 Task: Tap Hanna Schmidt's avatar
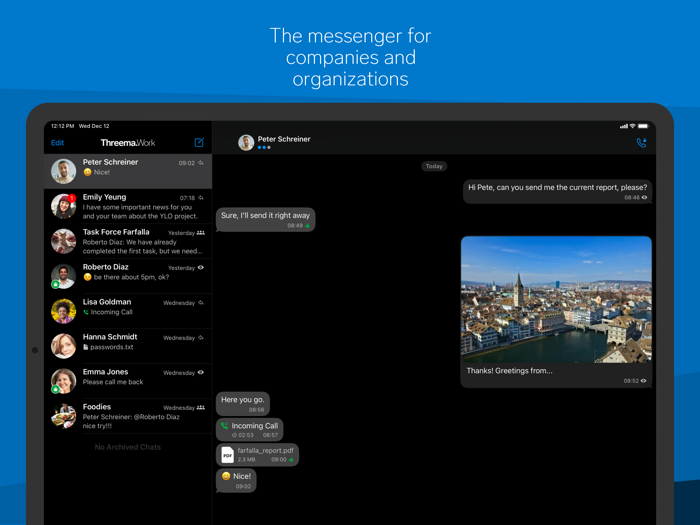tap(63, 346)
